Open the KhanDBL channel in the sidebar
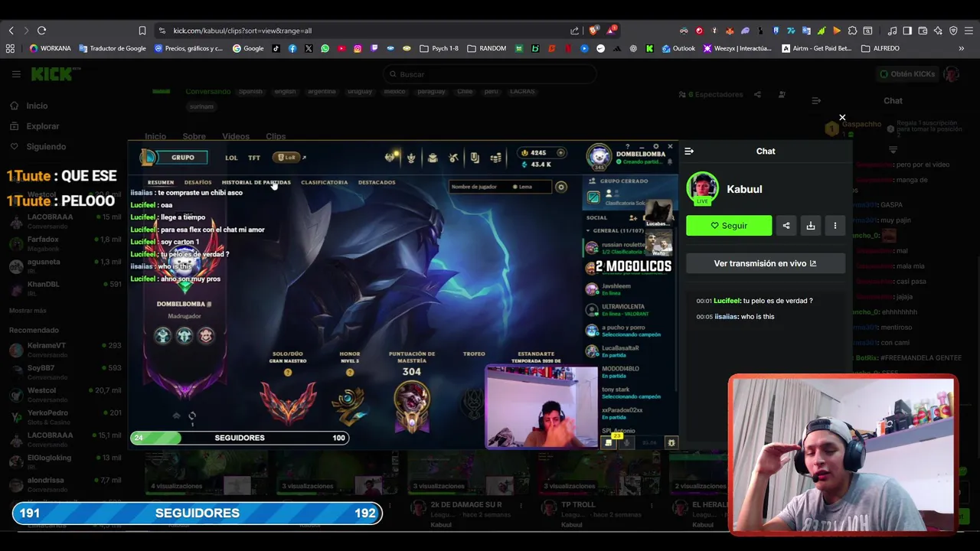Screen dimensions: 980x551 (x=64, y=288)
